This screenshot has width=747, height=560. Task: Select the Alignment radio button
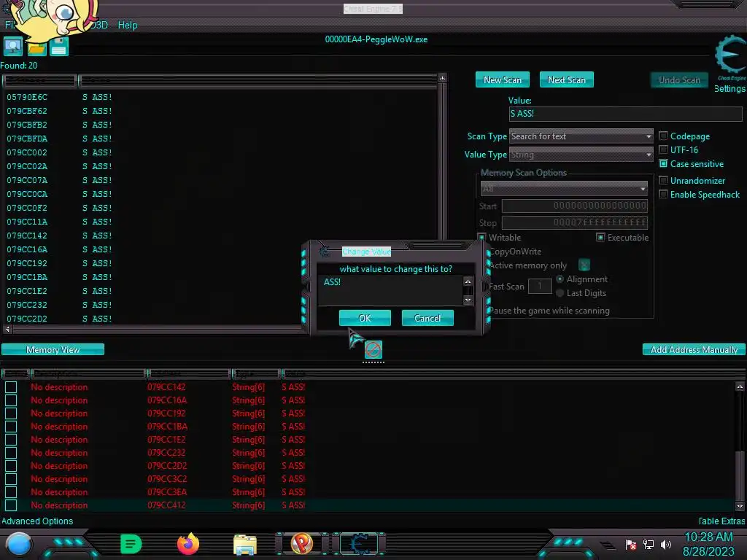(560, 279)
